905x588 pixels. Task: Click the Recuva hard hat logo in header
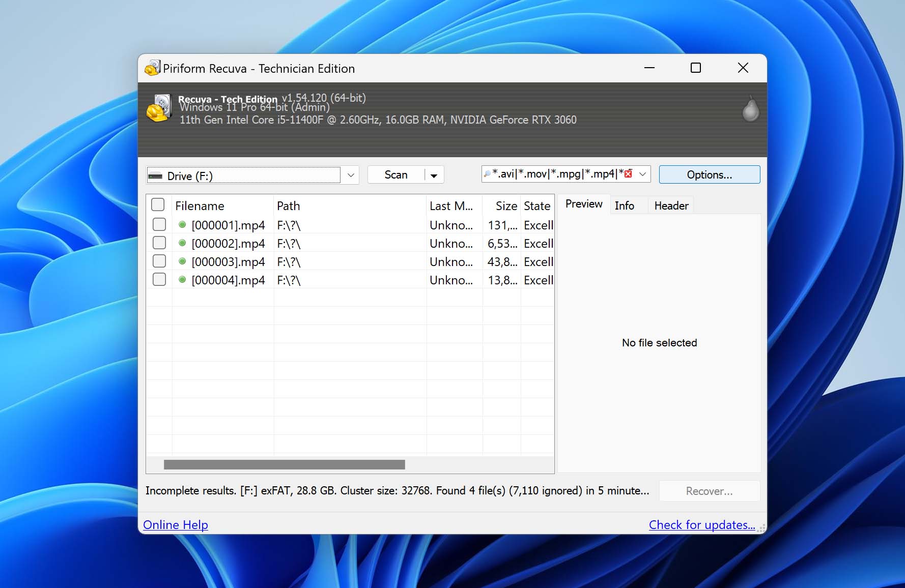(x=159, y=108)
